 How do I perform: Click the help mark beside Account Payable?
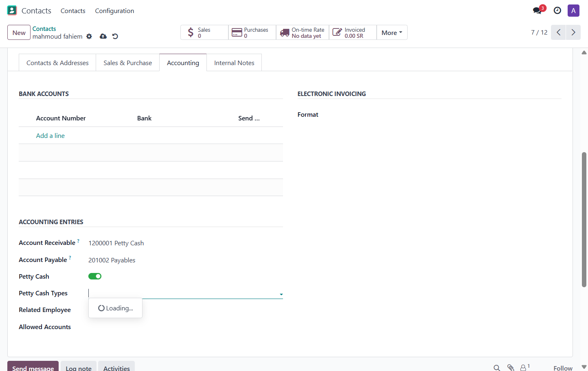pyautogui.click(x=70, y=258)
